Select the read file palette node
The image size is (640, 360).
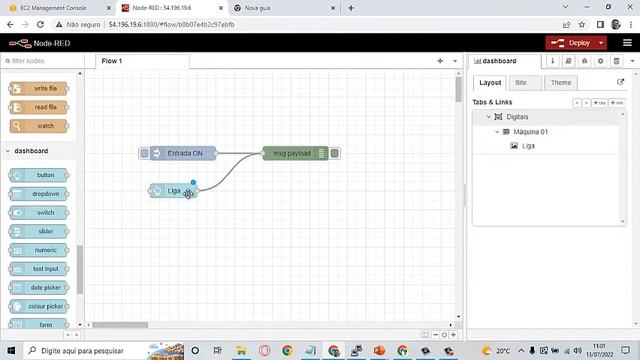click(38, 107)
